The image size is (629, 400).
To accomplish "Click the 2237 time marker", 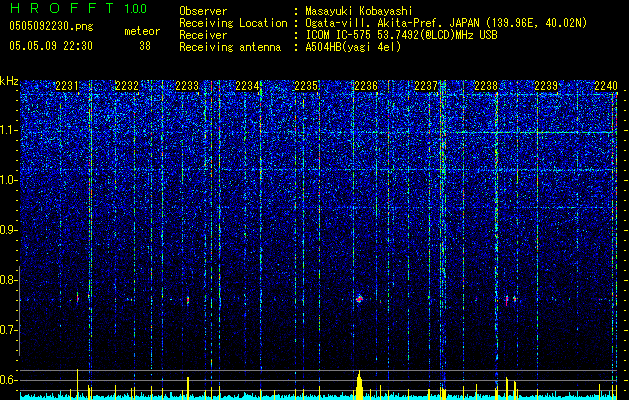I will coord(426,86).
